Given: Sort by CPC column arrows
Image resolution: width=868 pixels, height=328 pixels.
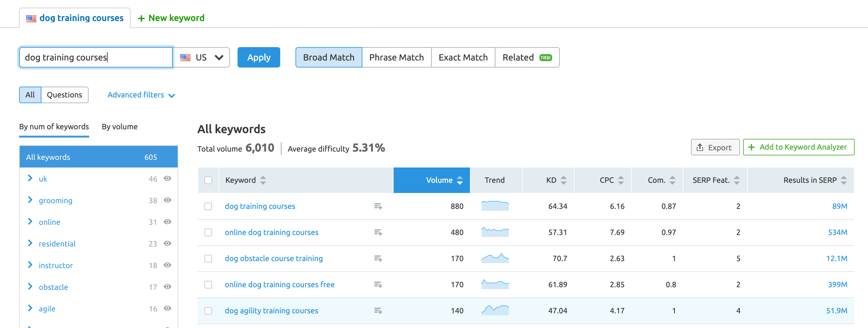Looking at the screenshot, I should (621, 180).
